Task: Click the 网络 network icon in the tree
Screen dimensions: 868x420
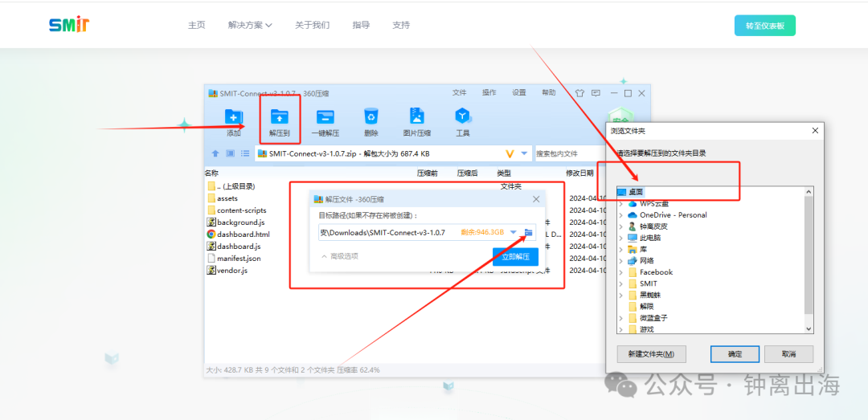Action: coord(633,261)
